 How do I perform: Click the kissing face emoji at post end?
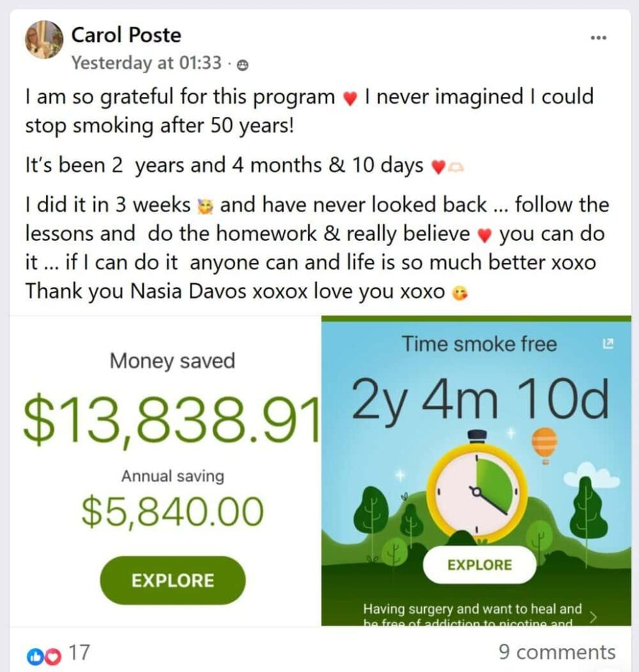coord(460,293)
